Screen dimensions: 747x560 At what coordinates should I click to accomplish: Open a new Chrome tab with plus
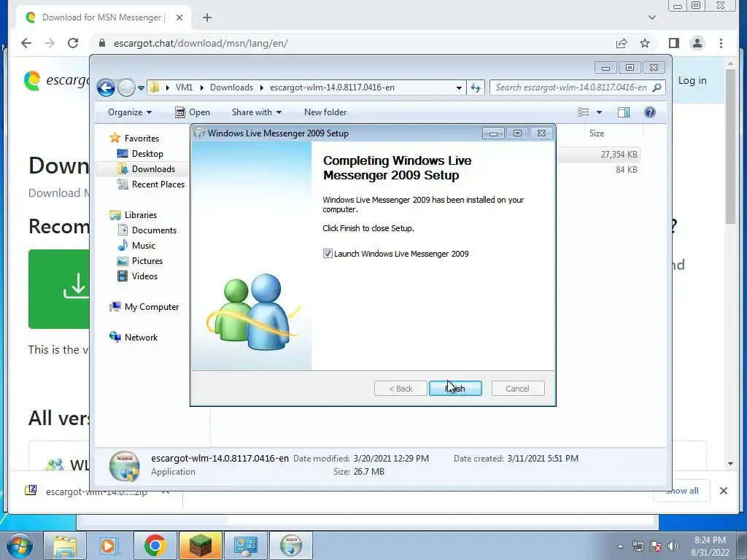[x=206, y=17]
